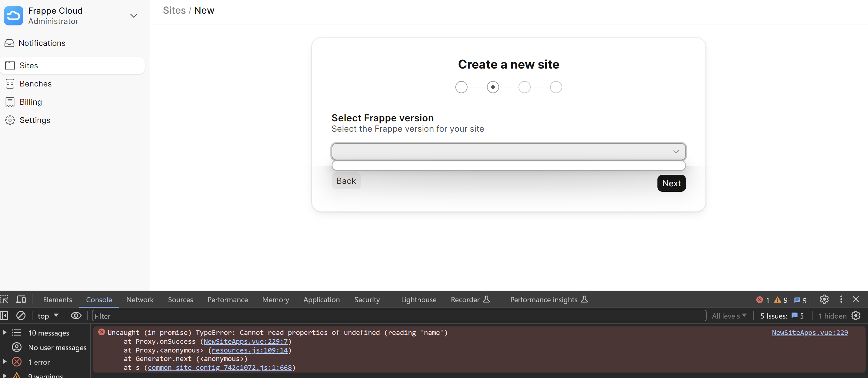
Task: Open Billing in the sidebar
Action: (73, 102)
